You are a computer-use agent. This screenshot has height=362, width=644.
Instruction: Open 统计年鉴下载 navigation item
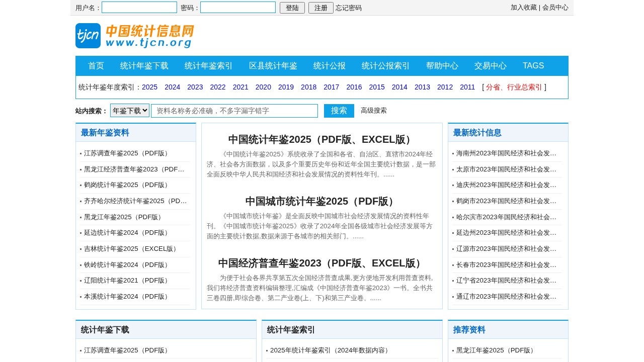point(144,66)
